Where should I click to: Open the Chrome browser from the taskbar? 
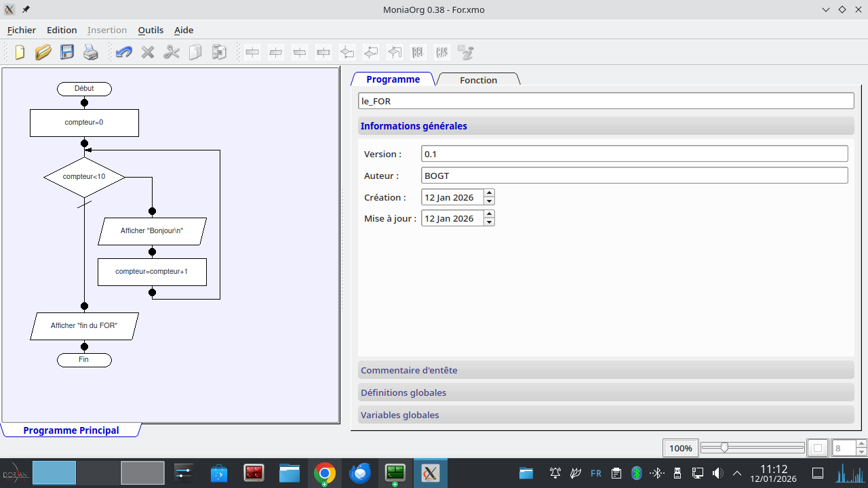pos(325,473)
